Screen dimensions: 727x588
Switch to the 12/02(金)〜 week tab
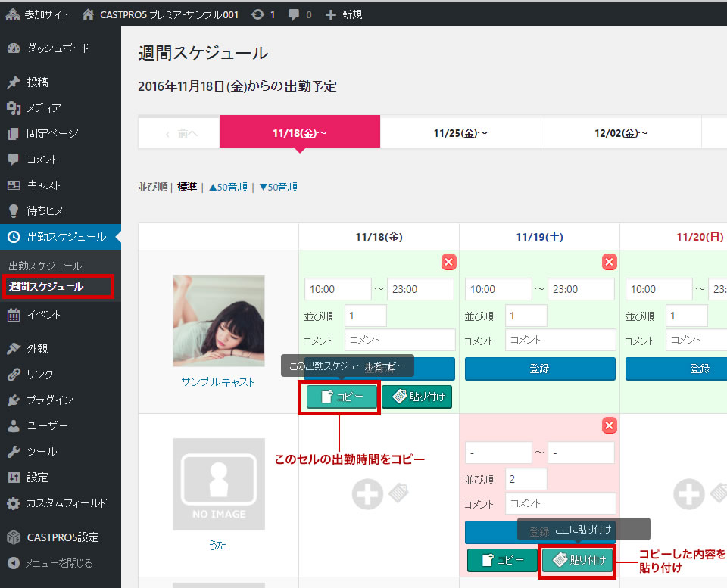[x=621, y=133]
